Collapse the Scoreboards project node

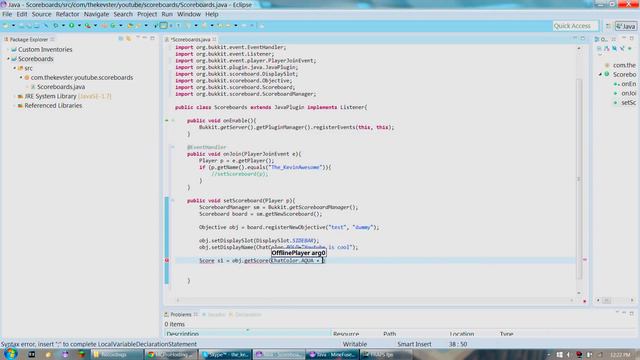coord(8,59)
